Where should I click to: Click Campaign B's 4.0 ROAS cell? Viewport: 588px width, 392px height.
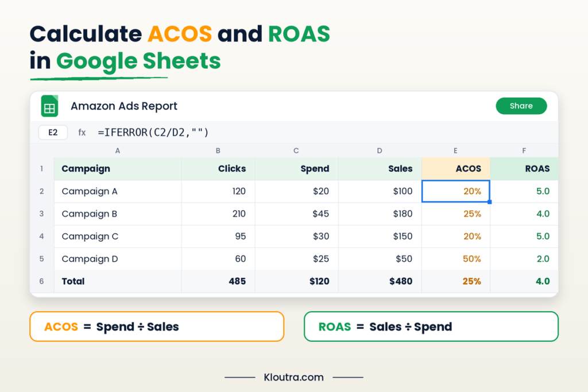pyautogui.click(x=524, y=214)
